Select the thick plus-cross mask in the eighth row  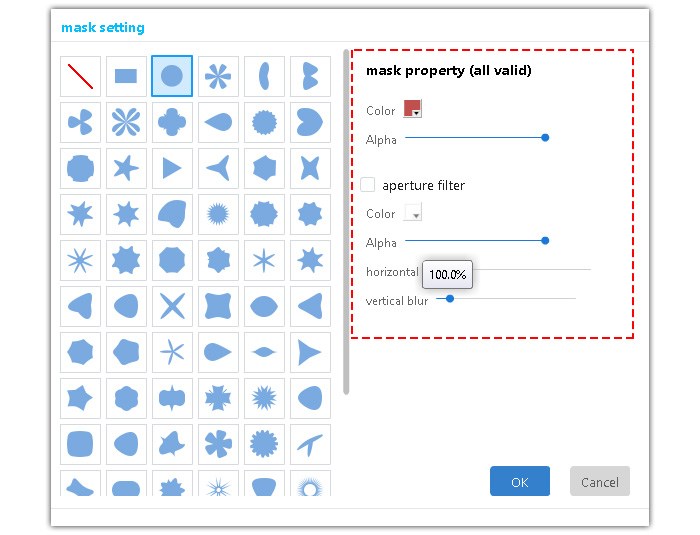218,398
